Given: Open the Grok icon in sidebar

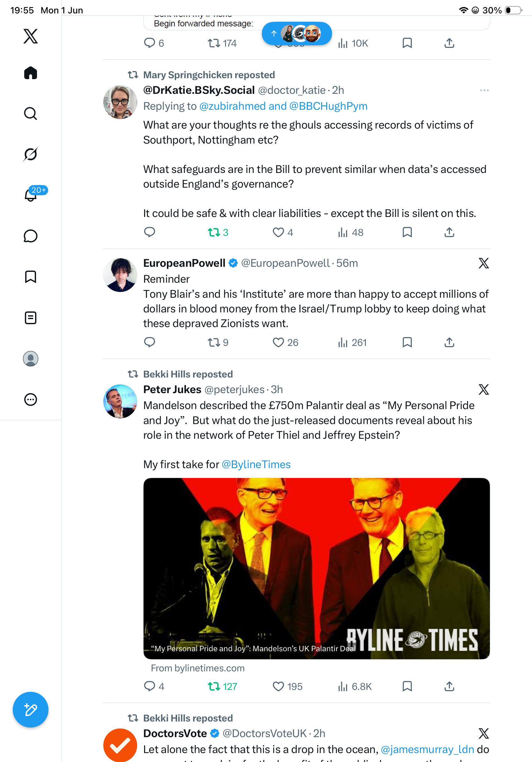Looking at the screenshot, I should [x=31, y=154].
